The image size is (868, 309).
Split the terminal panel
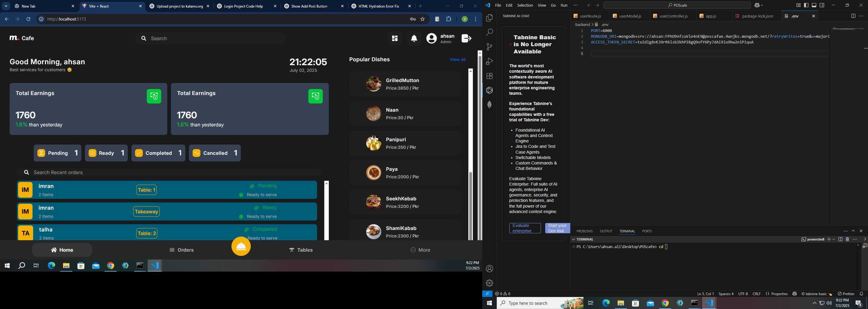coord(840,239)
